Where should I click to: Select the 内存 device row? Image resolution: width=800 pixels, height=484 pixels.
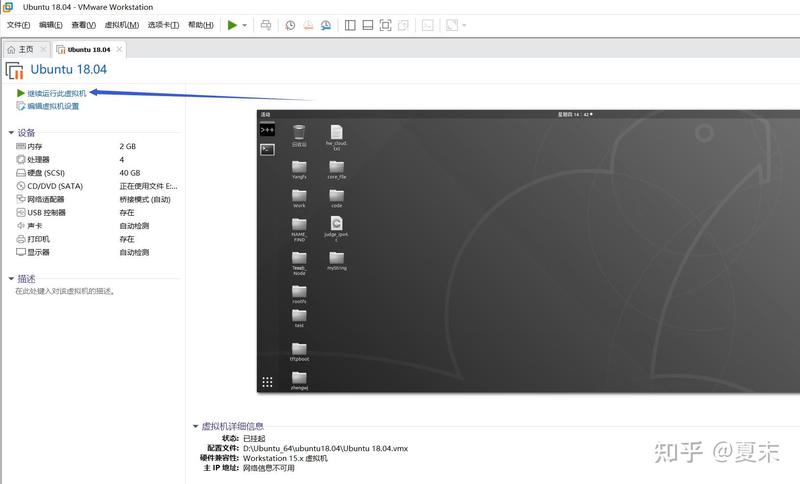tap(97, 146)
